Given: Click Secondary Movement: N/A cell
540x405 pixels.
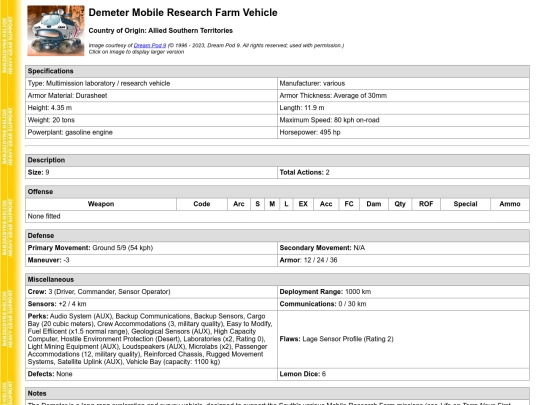Looking at the screenshot, I should (x=403, y=248).
